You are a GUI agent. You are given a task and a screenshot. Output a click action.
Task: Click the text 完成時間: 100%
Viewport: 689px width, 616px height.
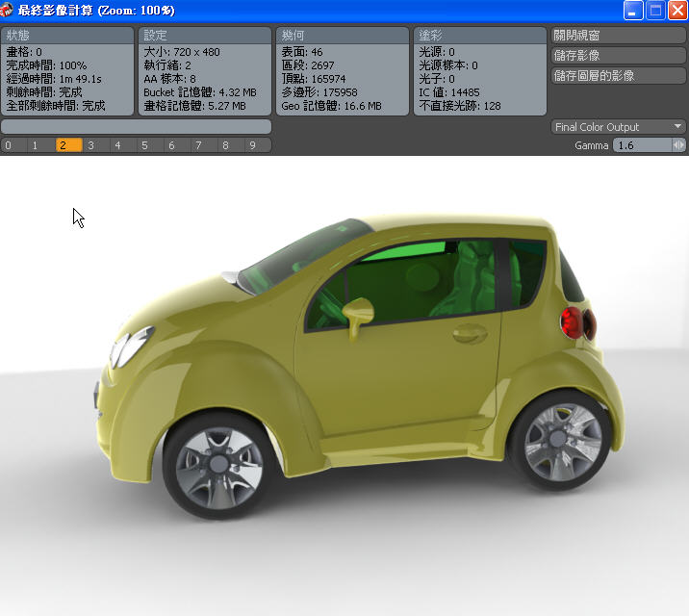(x=46, y=65)
